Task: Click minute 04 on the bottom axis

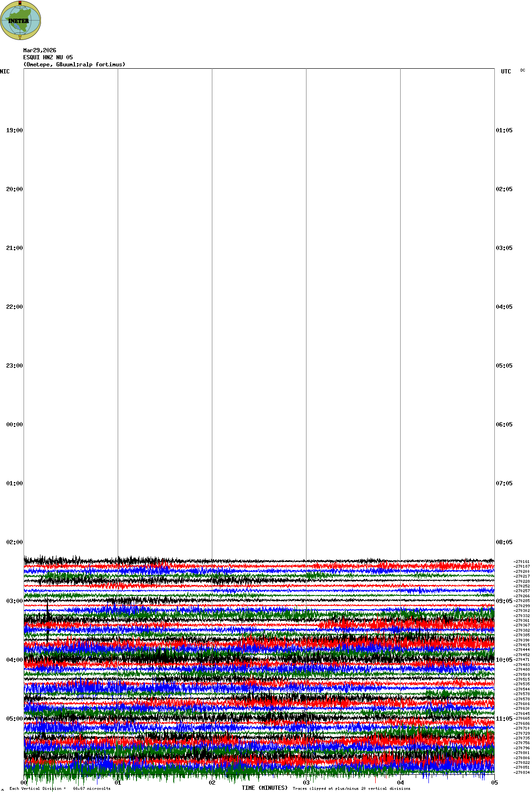Action: point(400,783)
